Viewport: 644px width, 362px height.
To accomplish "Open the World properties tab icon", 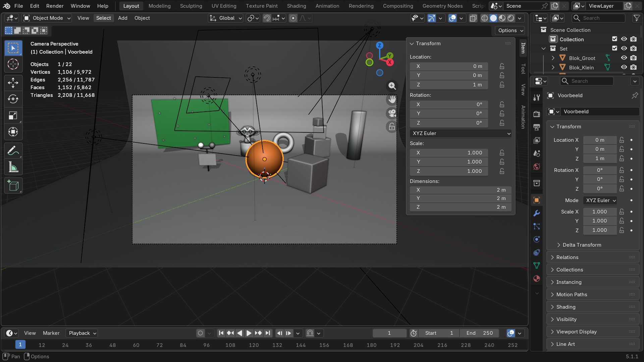I will (537, 167).
